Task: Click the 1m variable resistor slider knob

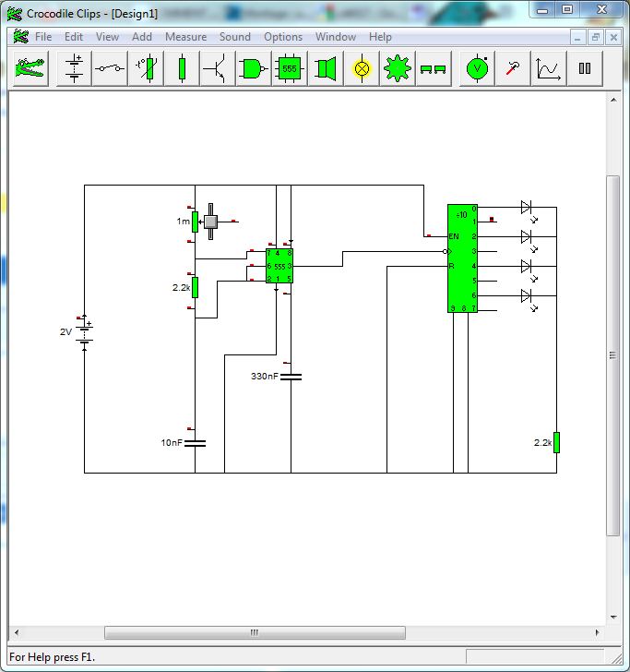Action: tap(210, 222)
